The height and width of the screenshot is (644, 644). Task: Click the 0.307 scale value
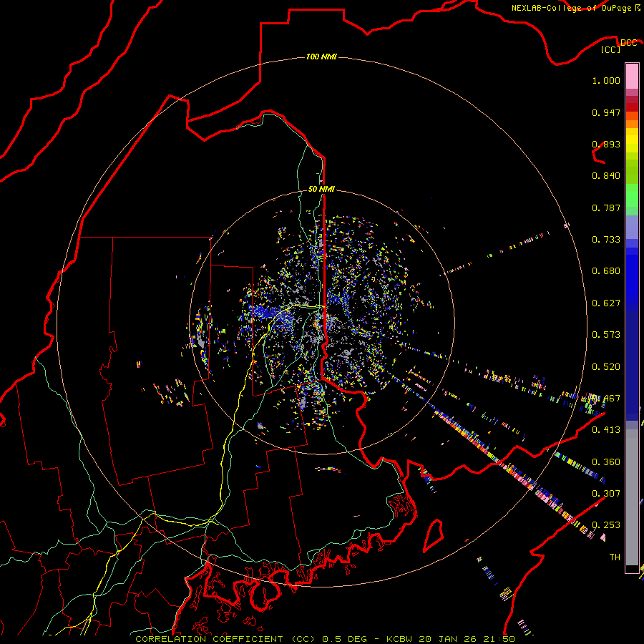(x=606, y=494)
